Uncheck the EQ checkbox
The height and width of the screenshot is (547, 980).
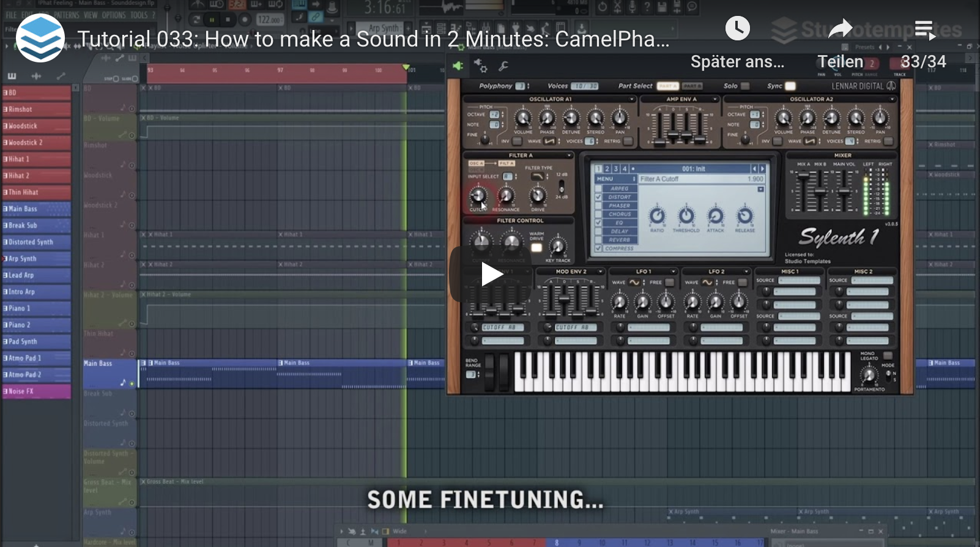tap(598, 223)
